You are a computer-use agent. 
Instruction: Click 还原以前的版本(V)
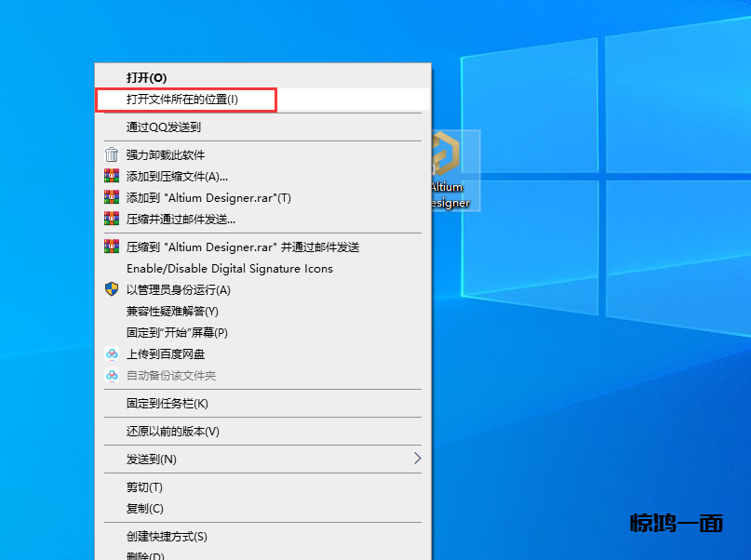pyautogui.click(x=173, y=432)
